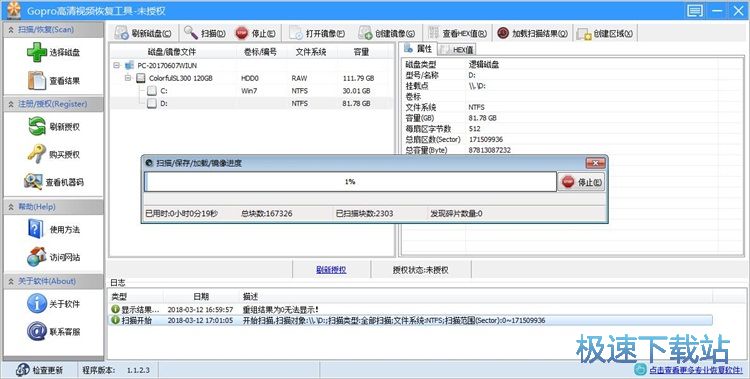The width and height of the screenshot is (750, 379).
Task: Click 联系客服 sidebar item
Action: 54,331
